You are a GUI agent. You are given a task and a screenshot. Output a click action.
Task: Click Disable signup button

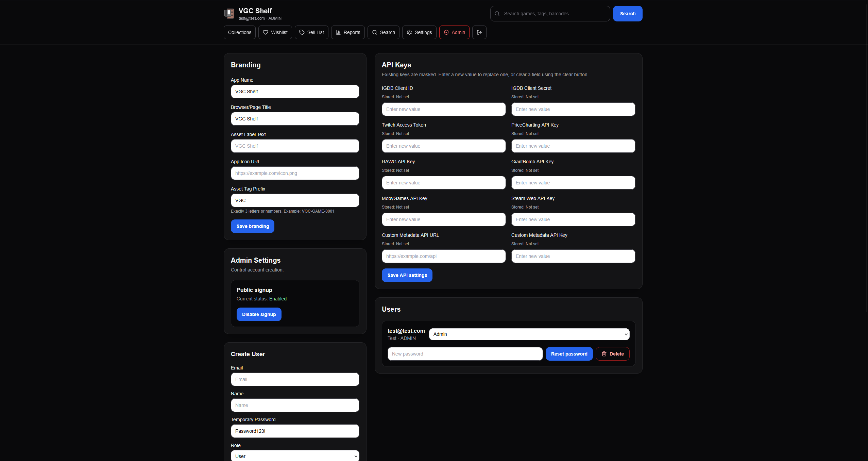[x=259, y=314]
